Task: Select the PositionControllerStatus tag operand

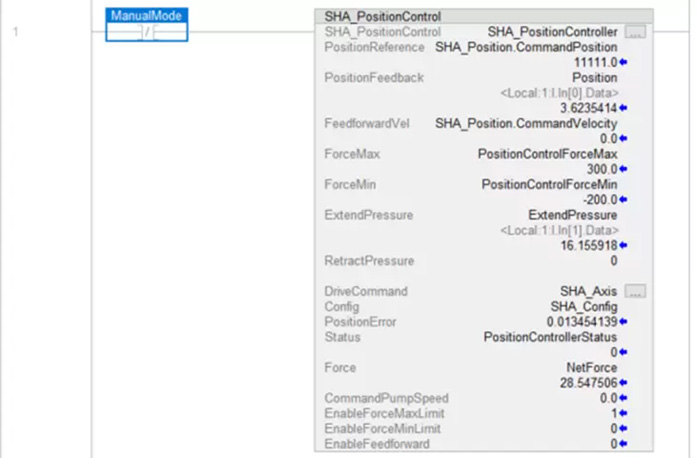Action: pos(550,337)
